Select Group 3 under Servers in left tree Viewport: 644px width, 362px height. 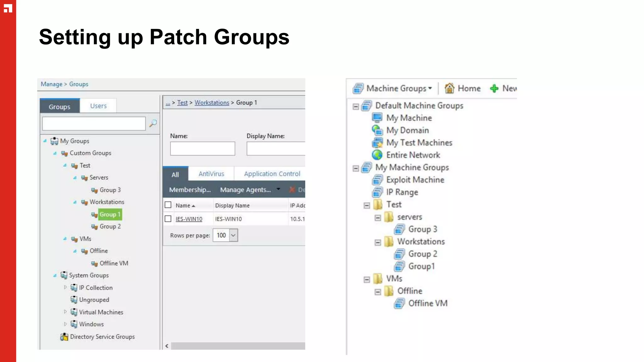(110, 190)
